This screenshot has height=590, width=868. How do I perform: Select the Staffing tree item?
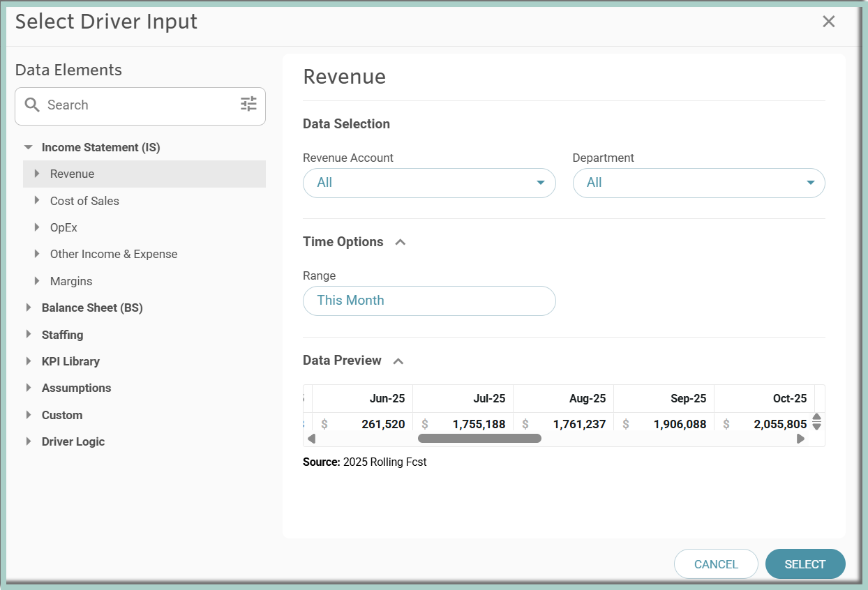(62, 335)
